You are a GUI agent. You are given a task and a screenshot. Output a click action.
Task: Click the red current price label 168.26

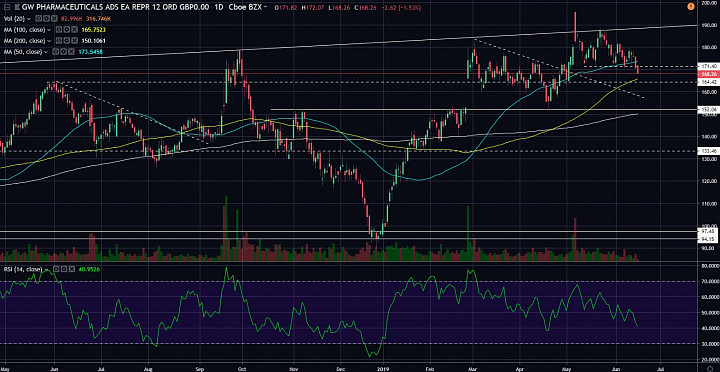(708, 73)
